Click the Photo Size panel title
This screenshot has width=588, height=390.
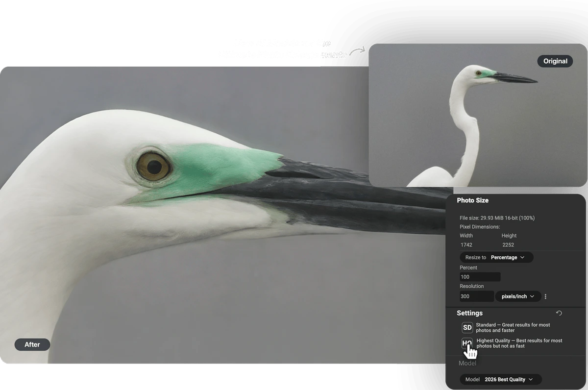tap(473, 200)
